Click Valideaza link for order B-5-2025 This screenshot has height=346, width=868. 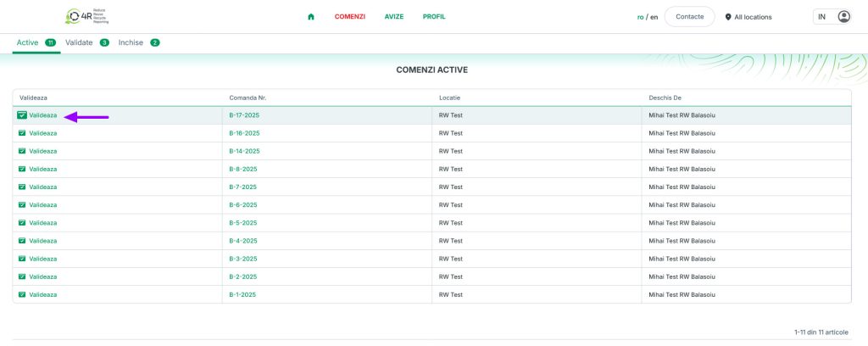point(42,223)
